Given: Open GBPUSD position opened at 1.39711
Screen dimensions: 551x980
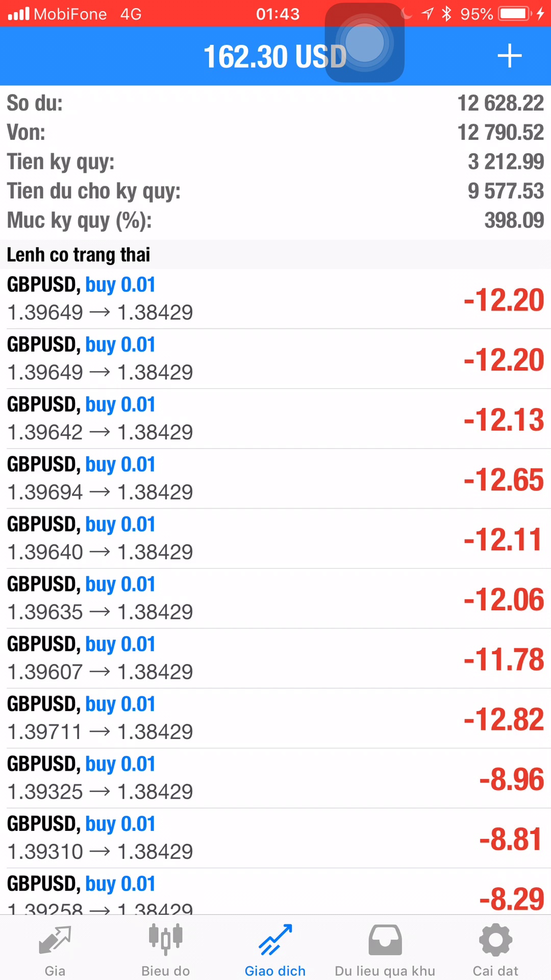Looking at the screenshot, I should pyautogui.click(x=275, y=718).
